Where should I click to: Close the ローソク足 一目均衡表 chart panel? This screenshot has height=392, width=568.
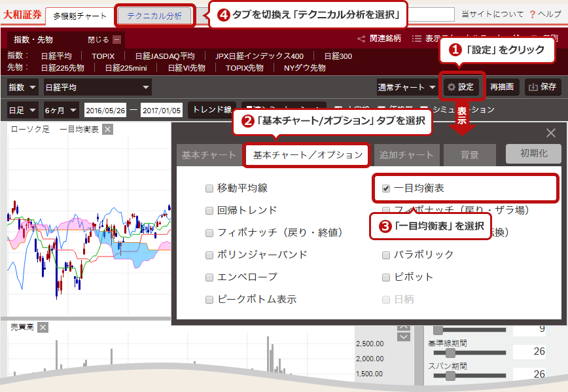point(108,130)
